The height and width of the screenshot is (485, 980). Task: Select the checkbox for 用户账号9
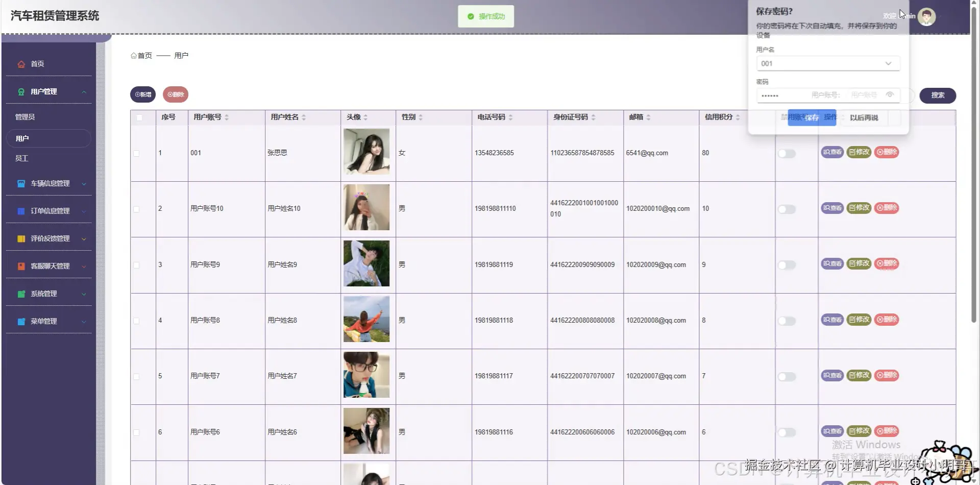136,265
